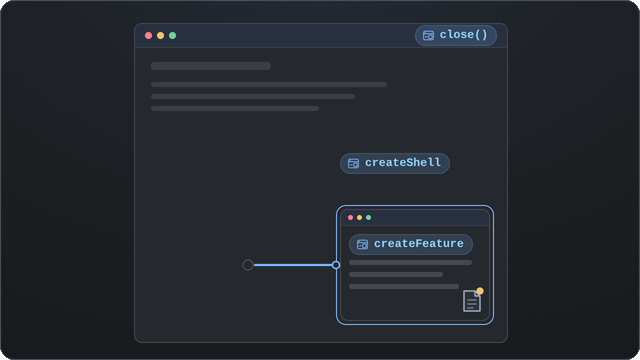This screenshot has width=640, height=360.
Task: Click the yellow dot in the small window
Action: tap(360, 218)
